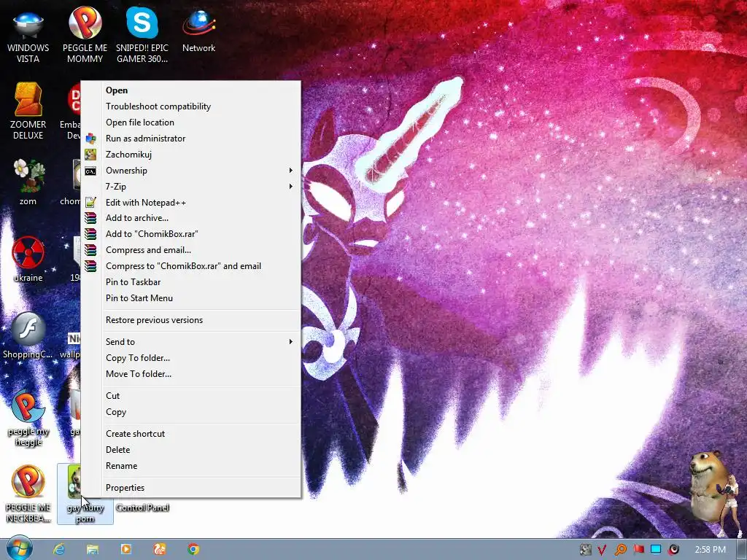Select the zom Plants vs Zombies icon
This screenshot has width=747, height=560.
(x=28, y=182)
